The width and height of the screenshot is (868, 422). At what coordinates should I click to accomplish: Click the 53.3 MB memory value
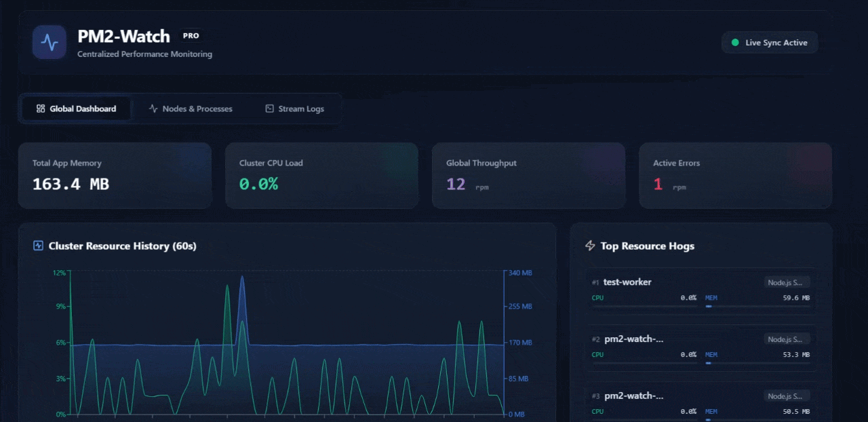click(796, 355)
